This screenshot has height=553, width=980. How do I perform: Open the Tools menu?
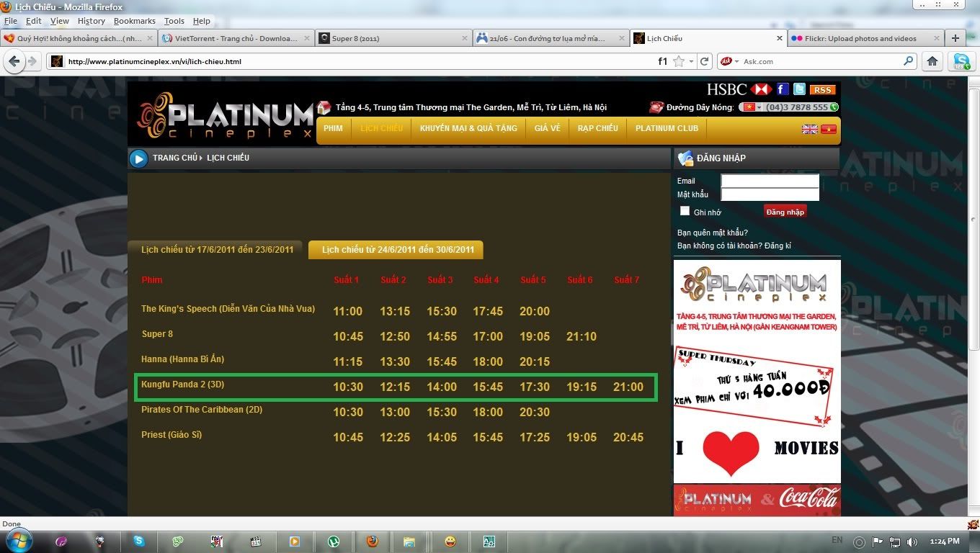click(x=174, y=21)
